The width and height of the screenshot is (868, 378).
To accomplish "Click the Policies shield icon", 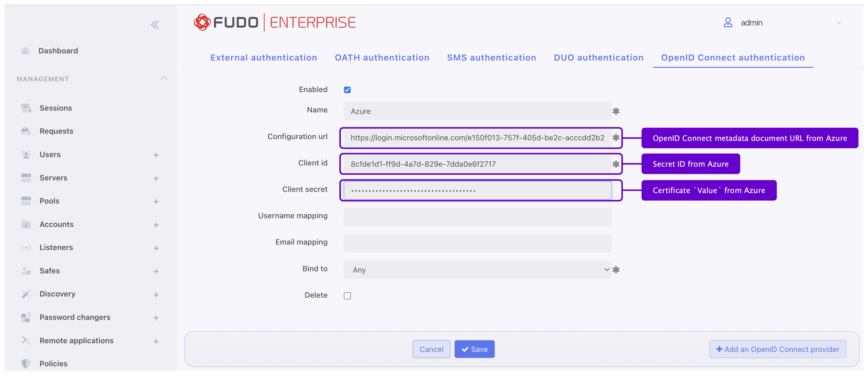I will (26, 364).
